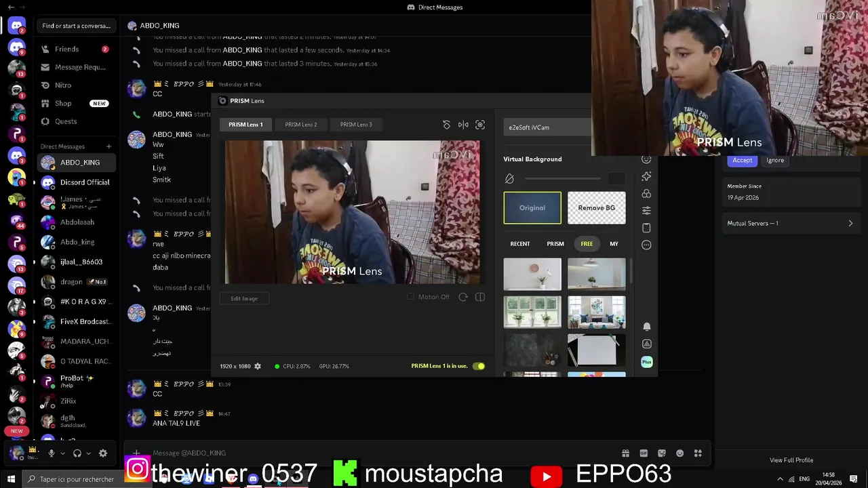Open Friends in Discord sidebar
Screen dimensions: 868x488
pos(75,49)
